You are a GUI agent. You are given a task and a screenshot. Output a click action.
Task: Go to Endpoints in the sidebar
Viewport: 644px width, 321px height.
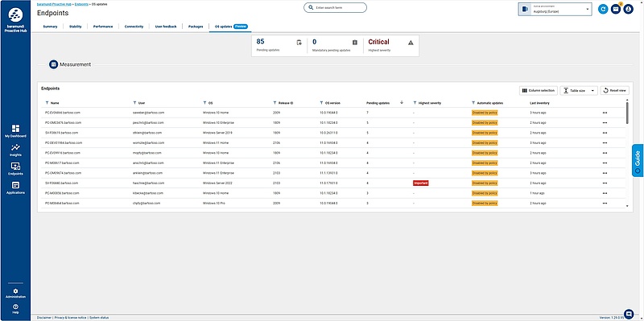point(15,169)
